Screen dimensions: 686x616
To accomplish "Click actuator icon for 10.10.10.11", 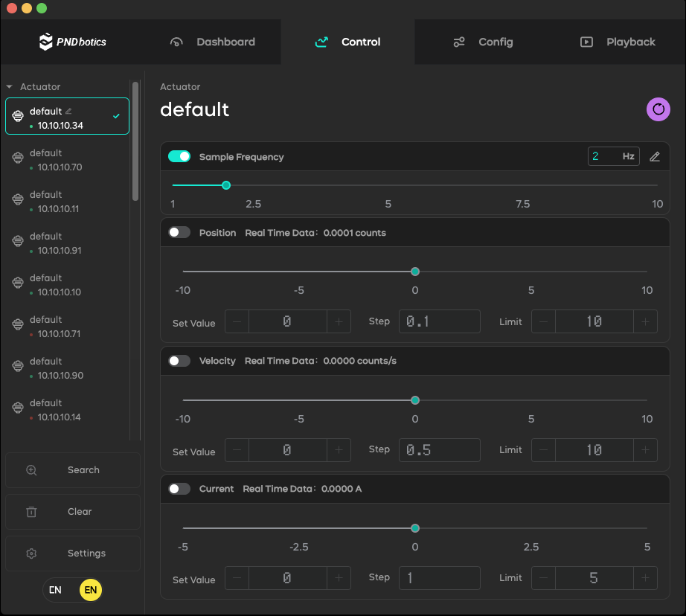I will tap(18, 199).
